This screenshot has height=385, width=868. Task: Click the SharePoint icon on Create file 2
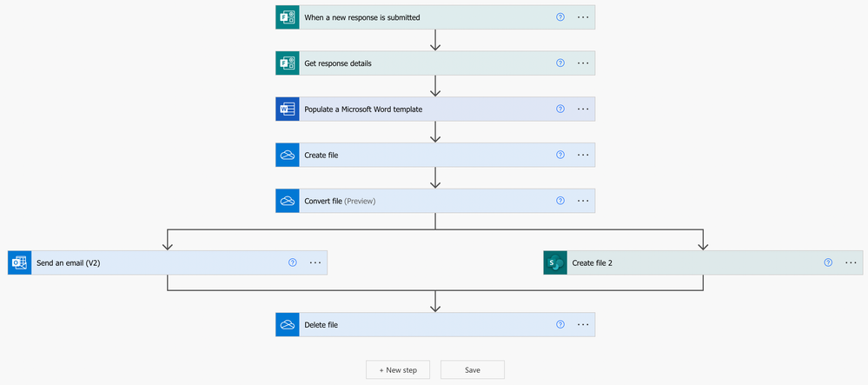555,262
